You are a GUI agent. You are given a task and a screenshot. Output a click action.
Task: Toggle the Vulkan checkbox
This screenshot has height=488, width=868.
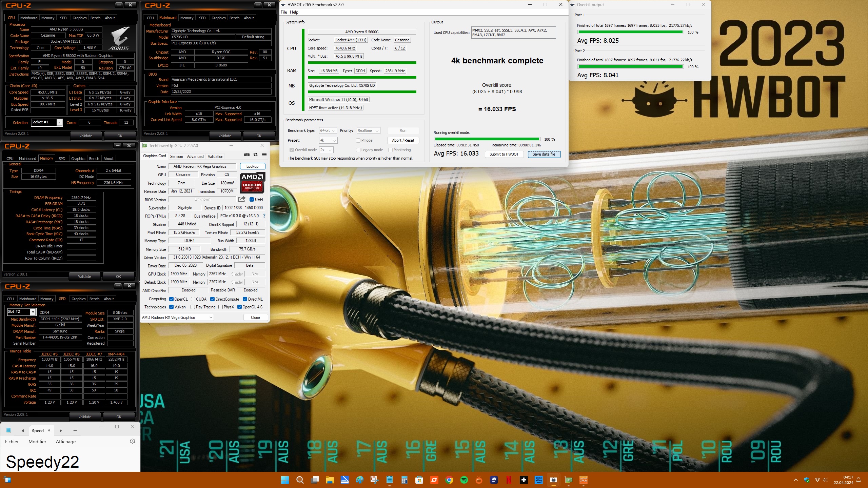pyautogui.click(x=172, y=307)
